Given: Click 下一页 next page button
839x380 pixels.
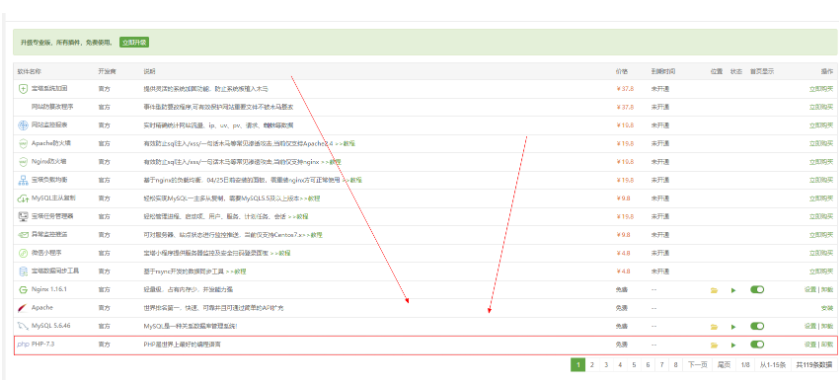Looking at the screenshot, I should click(x=697, y=364).
